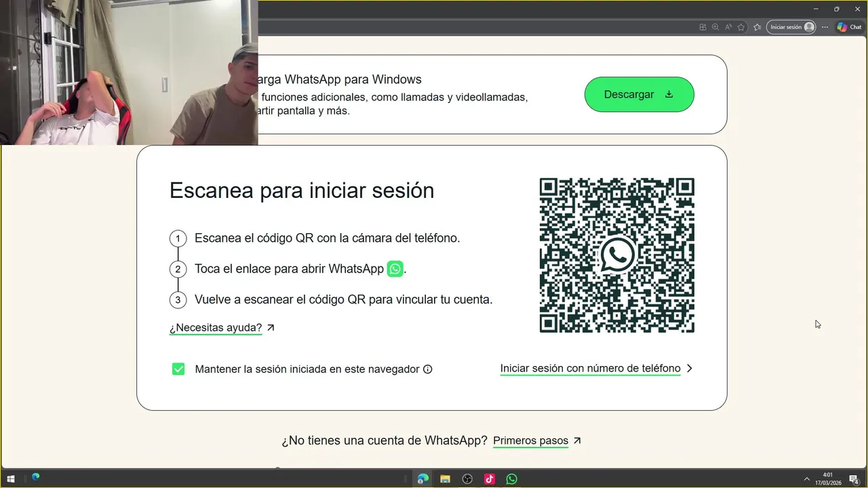Toggle Mantener la sesión iniciada checkbox
Screen dimensions: 868x488
pos(178,369)
